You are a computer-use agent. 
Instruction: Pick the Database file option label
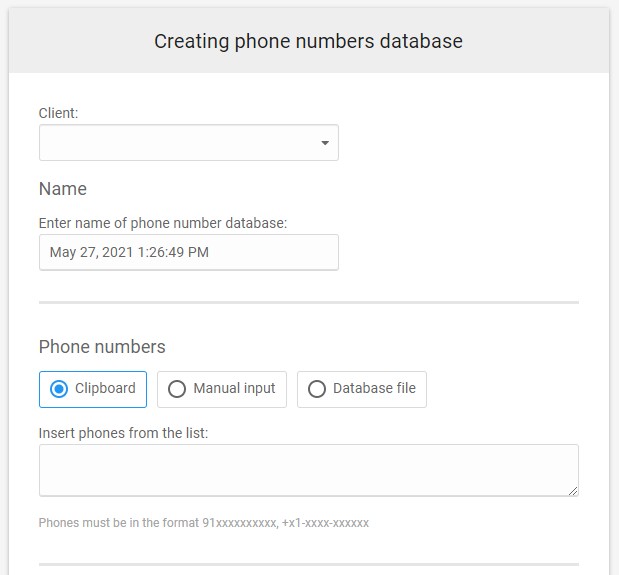coord(374,388)
